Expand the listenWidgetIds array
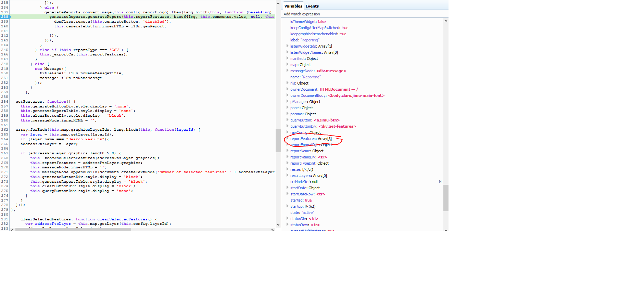The width and height of the screenshot is (644, 296). click(x=287, y=46)
